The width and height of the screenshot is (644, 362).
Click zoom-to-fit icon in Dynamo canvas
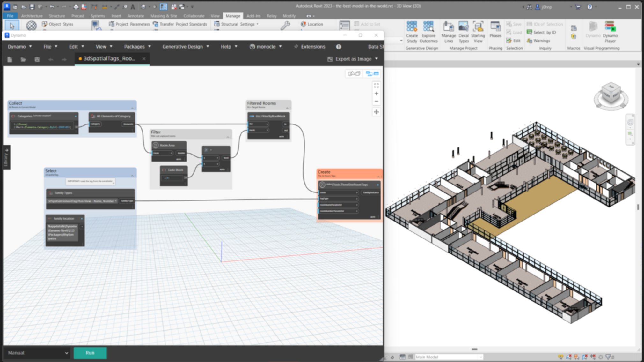click(376, 86)
